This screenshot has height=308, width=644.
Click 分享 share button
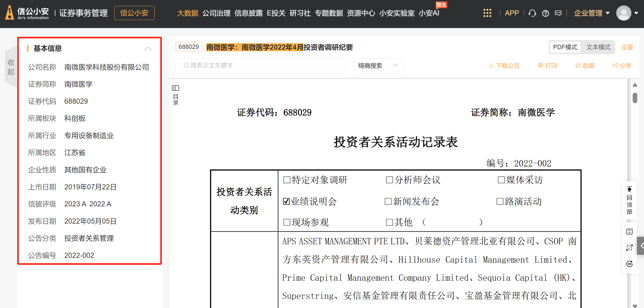[x=622, y=66]
